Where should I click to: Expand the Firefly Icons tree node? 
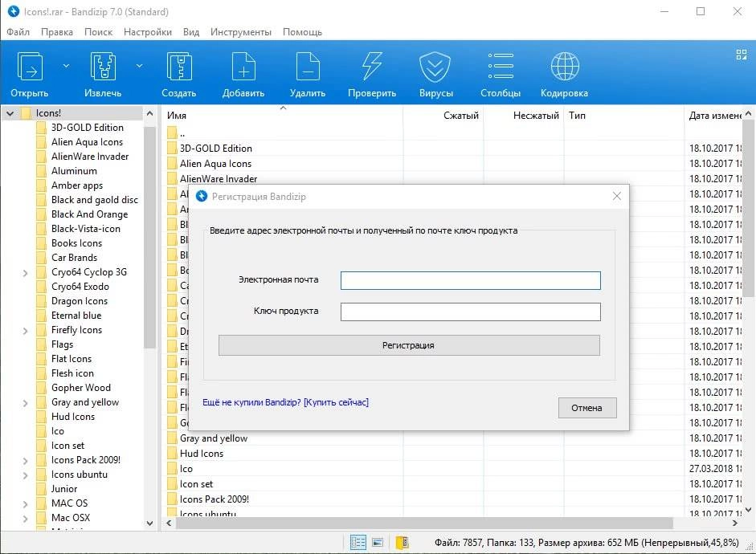tap(25, 331)
